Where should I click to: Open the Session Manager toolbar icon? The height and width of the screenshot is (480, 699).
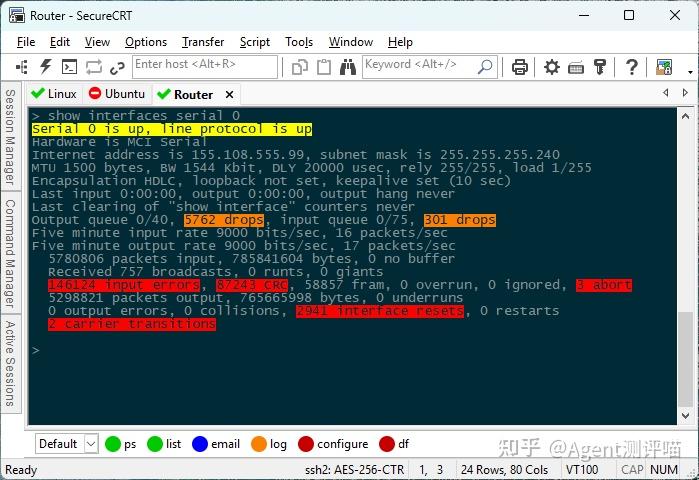coord(21,67)
